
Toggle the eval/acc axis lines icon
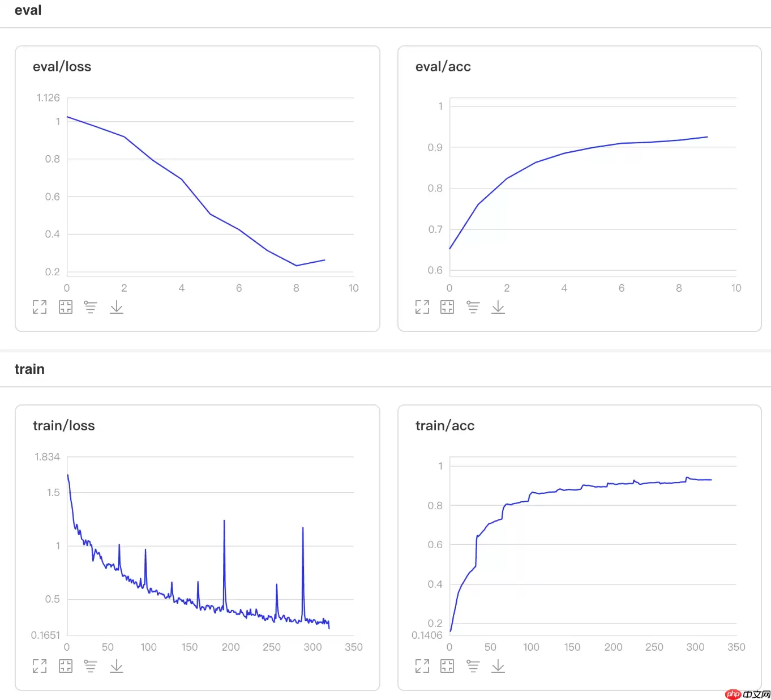tap(473, 307)
